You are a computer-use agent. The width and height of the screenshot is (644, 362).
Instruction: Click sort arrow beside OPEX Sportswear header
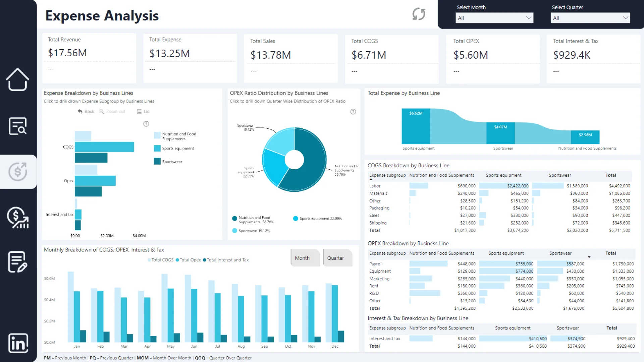(x=589, y=257)
